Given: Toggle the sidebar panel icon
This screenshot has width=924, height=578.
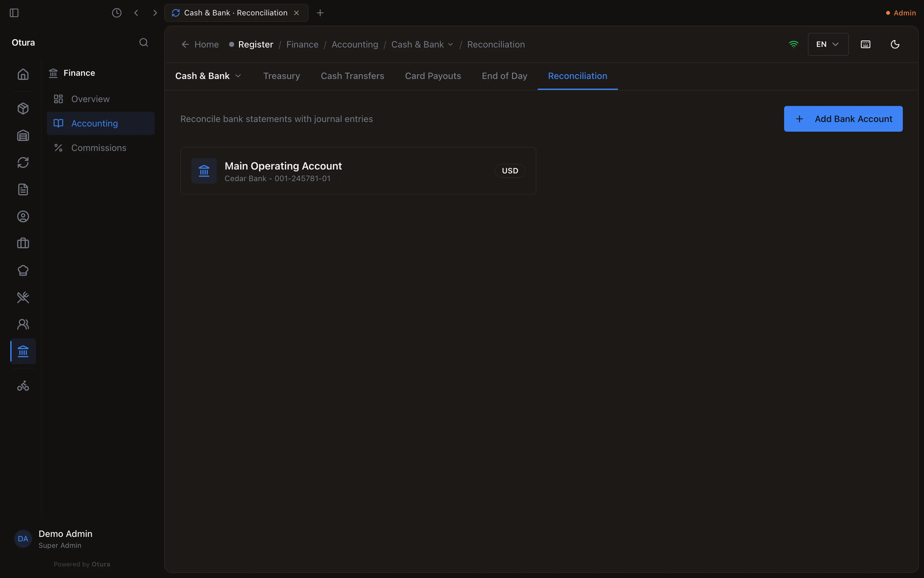Looking at the screenshot, I should click(x=14, y=13).
